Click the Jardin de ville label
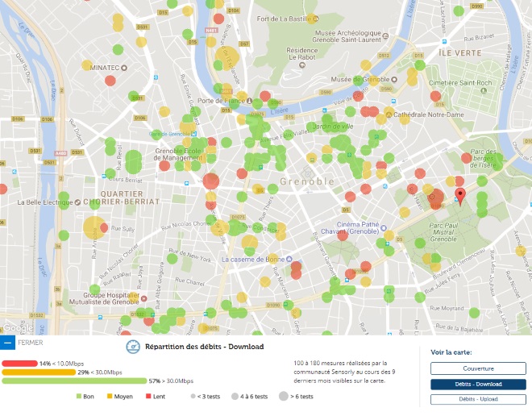This screenshot has width=532, height=416. tap(332, 127)
